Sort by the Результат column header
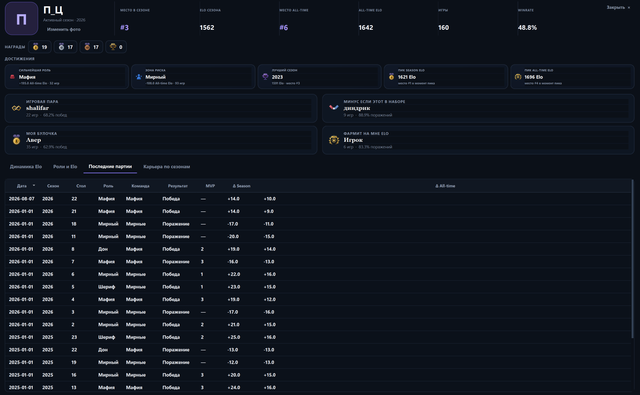Viewport: 640px width, 395px height. (x=178, y=186)
